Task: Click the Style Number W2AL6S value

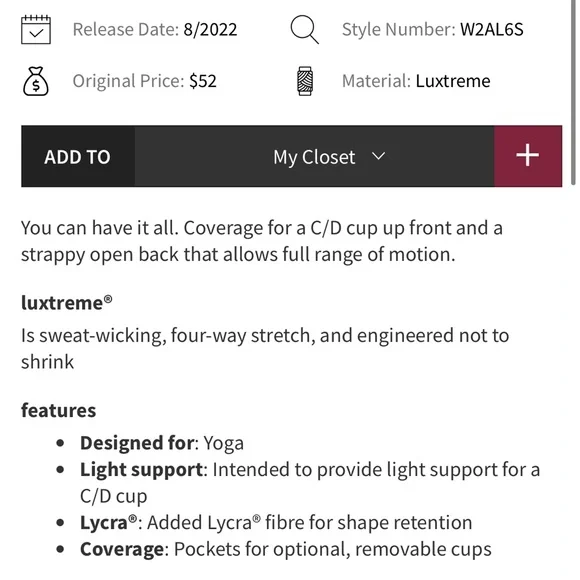Action: 492,30
